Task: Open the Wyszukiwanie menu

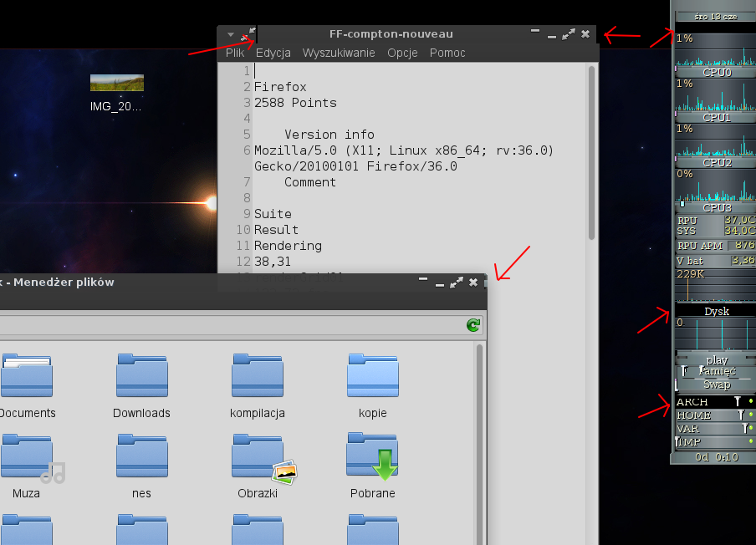Action: tap(338, 53)
